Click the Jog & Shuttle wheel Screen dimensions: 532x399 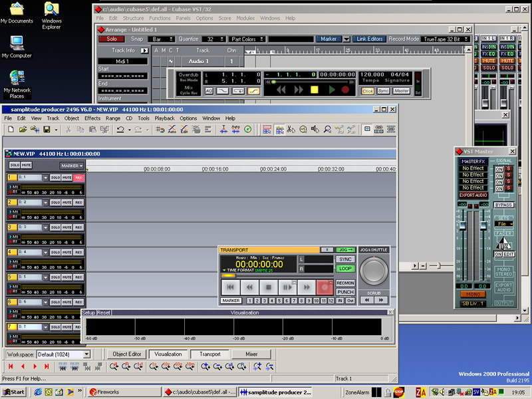pos(374,270)
